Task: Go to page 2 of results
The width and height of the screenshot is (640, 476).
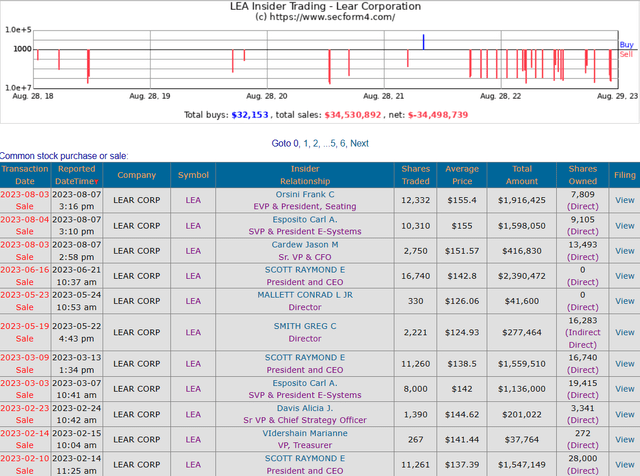Action: tap(316, 144)
